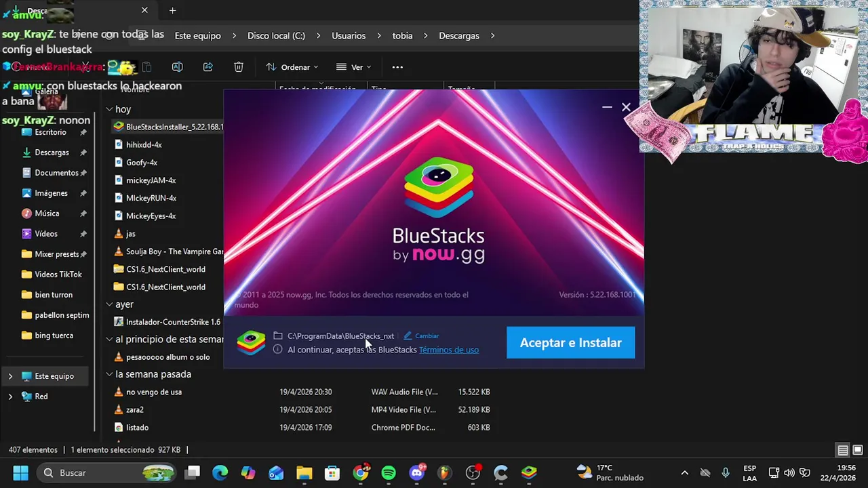Open Documentos in the navigation pane

tap(56, 173)
